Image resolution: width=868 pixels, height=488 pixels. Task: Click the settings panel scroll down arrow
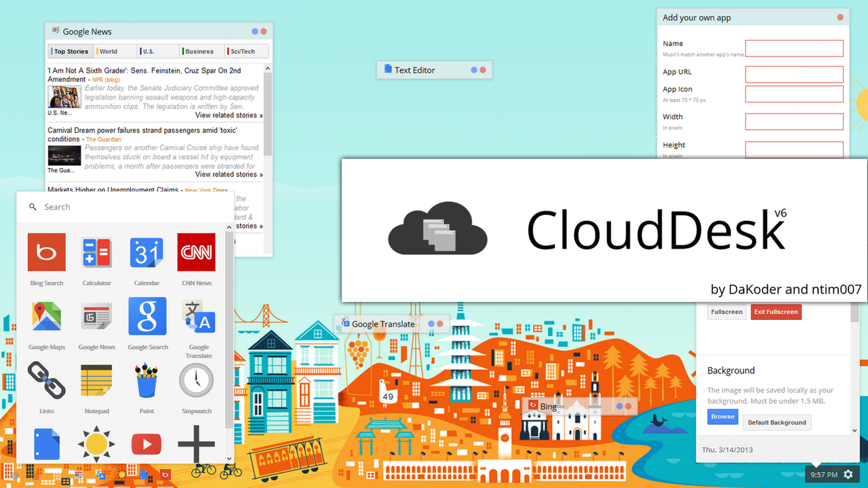click(x=855, y=430)
